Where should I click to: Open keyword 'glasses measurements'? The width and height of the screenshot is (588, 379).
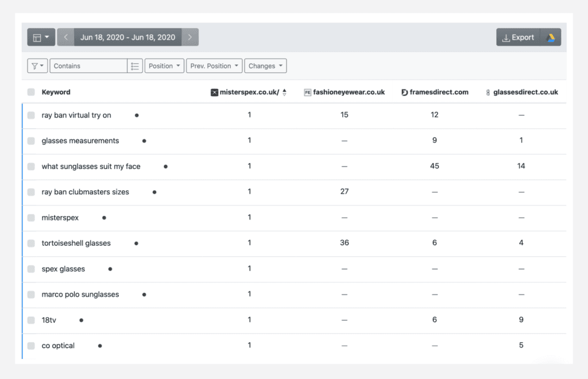(80, 141)
